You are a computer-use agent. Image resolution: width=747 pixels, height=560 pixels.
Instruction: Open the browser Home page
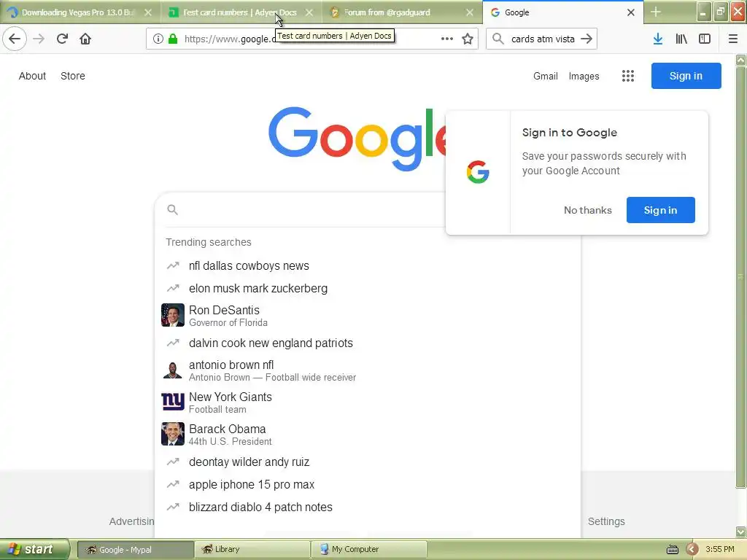click(x=85, y=39)
